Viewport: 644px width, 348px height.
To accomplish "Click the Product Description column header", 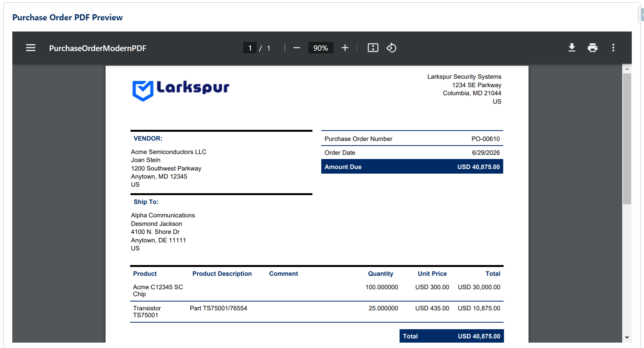I will click(x=222, y=273).
